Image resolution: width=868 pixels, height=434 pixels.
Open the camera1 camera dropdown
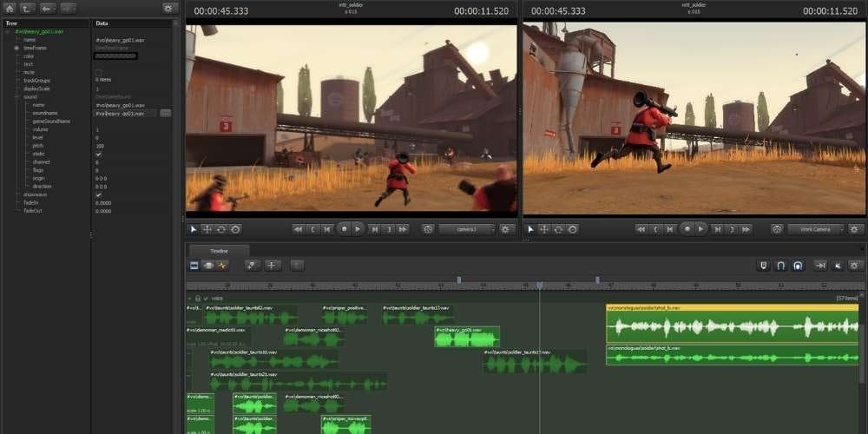click(467, 229)
